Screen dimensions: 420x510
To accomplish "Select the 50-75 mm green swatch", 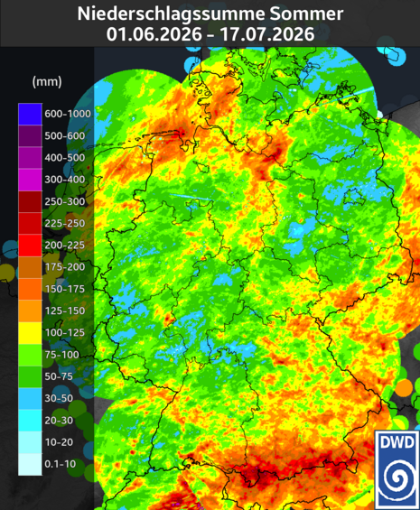I will 30,376.
